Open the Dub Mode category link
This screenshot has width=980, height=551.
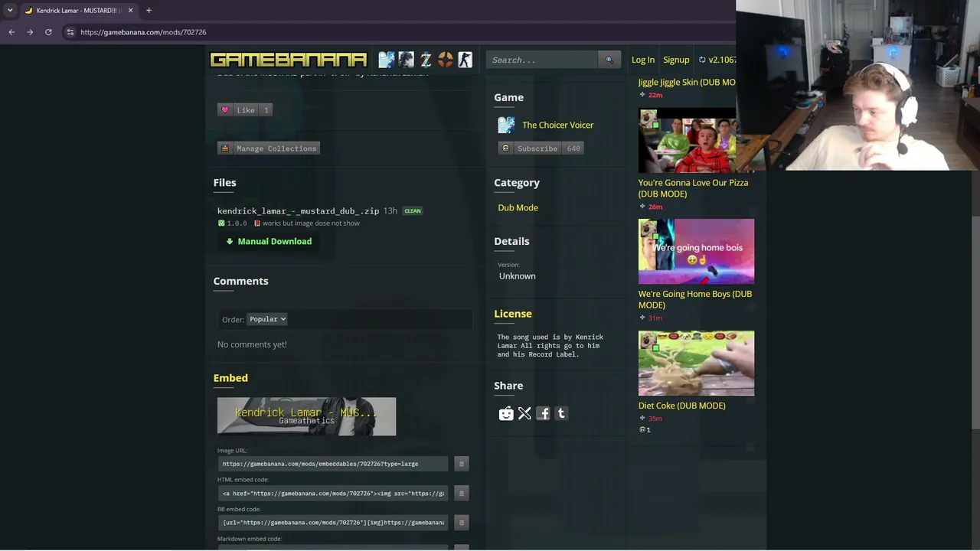518,207
